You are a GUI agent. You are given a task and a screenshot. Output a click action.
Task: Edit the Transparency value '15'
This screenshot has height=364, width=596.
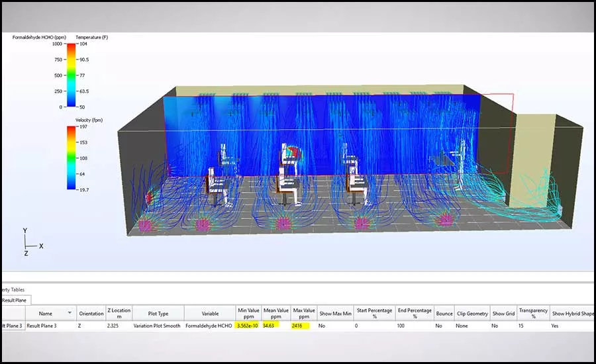533,326
